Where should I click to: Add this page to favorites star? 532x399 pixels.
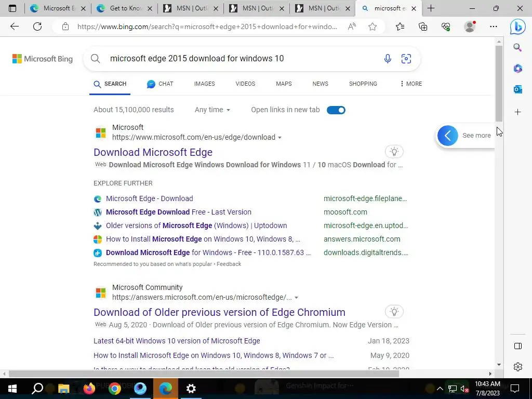point(373,26)
